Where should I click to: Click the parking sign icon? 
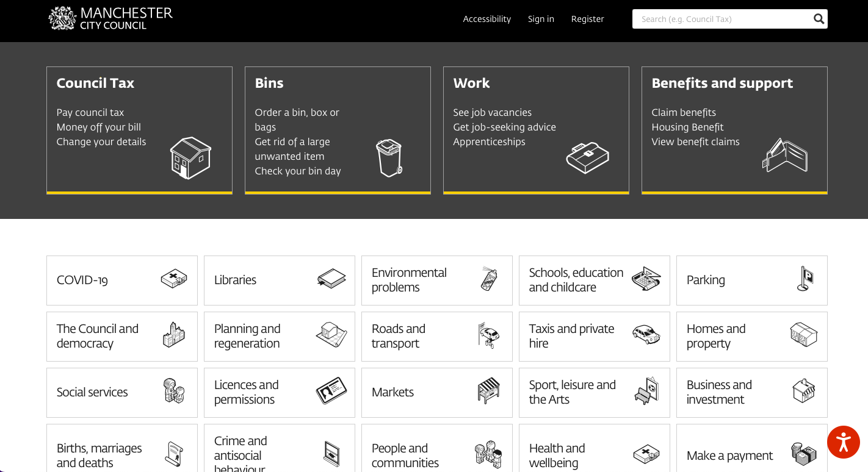pyautogui.click(x=806, y=279)
